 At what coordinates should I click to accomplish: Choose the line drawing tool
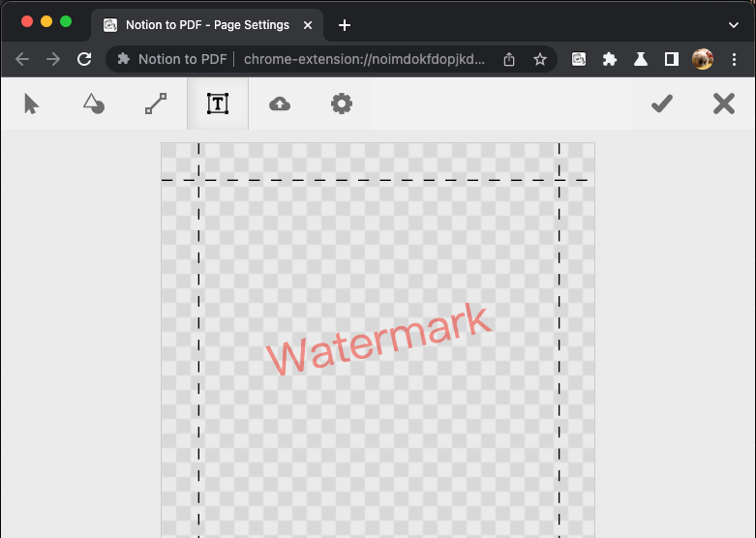(156, 104)
